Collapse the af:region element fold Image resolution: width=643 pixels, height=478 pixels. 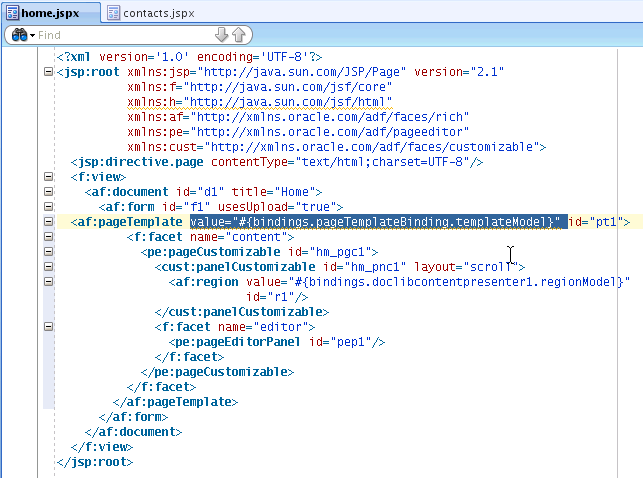tap(48, 282)
